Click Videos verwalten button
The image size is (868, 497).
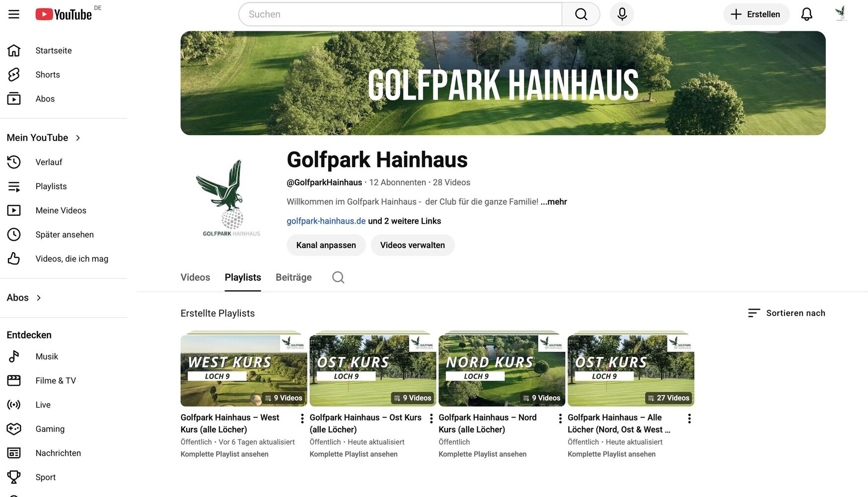[x=413, y=245]
